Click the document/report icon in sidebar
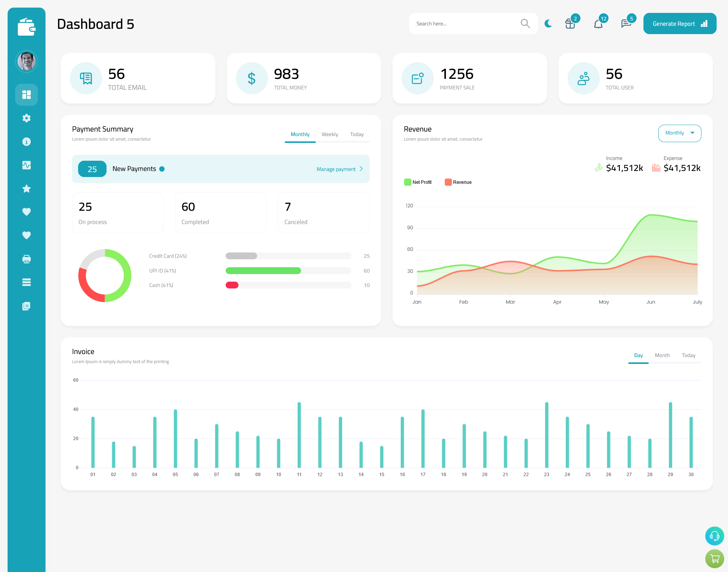The image size is (728, 572). [x=26, y=306]
